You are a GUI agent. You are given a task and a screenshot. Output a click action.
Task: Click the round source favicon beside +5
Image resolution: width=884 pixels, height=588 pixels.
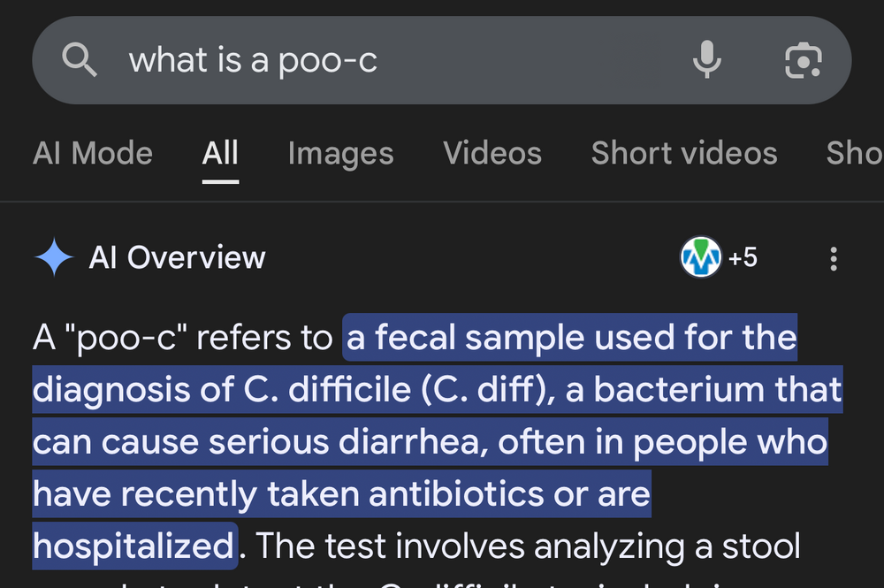point(701,257)
